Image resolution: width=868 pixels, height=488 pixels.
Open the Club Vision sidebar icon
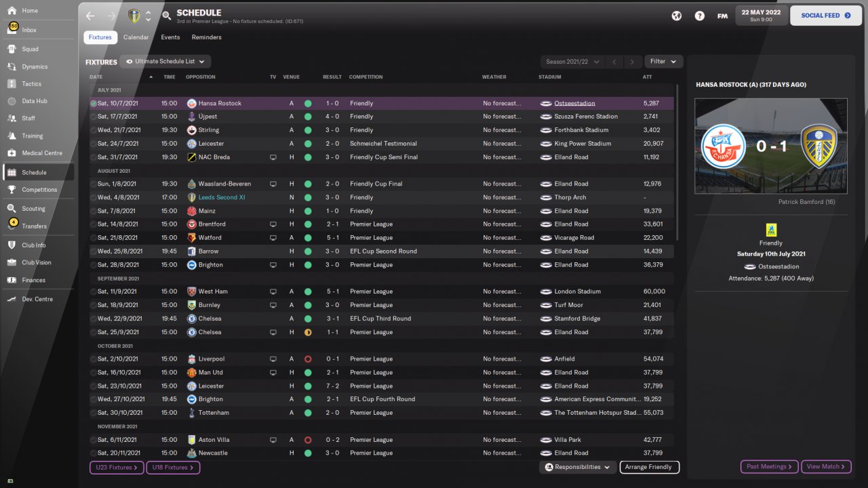click(x=12, y=262)
